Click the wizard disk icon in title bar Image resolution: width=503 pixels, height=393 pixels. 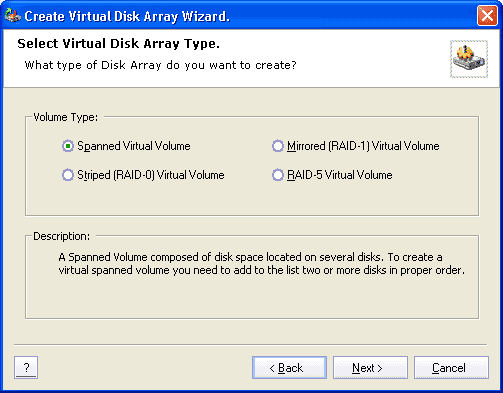point(13,15)
